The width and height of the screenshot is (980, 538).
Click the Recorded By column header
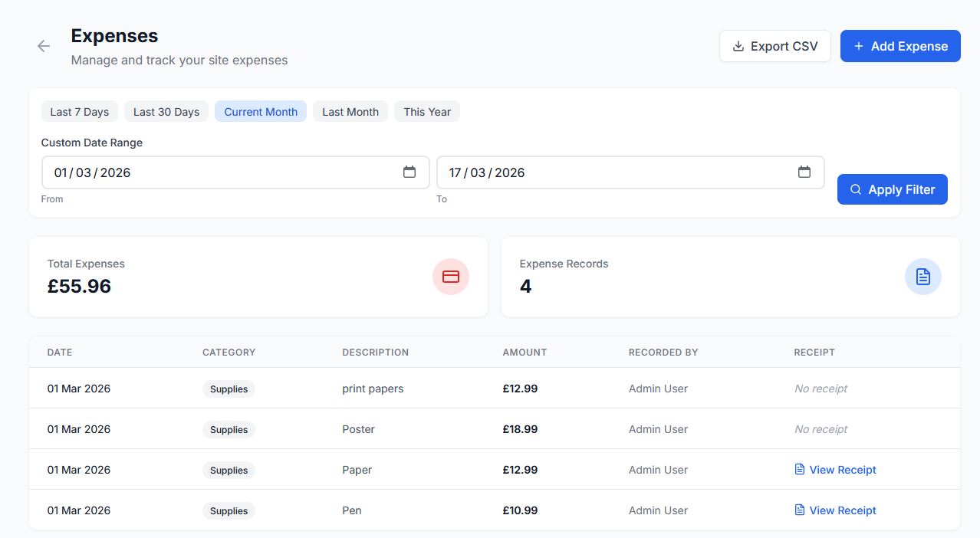(x=663, y=353)
